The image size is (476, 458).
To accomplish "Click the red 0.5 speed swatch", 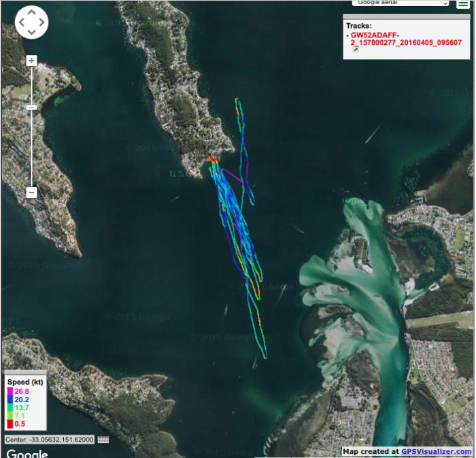I will point(10,424).
